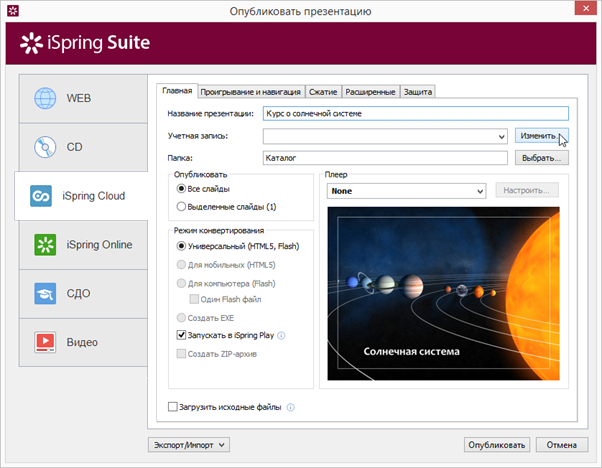602x468 pixels.
Task: Click the Опубликовать button
Action: click(x=496, y=445)
